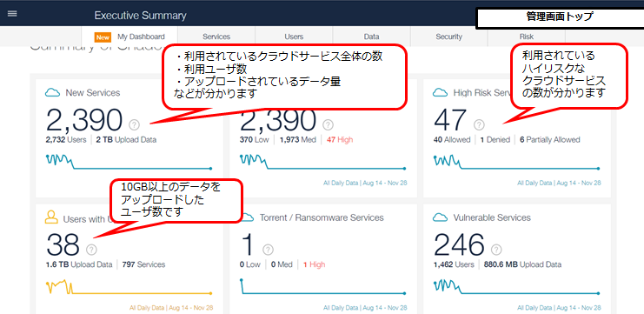This screenshot has height=314, width=644.
Task: Click the large 246 vulnerable services number
Action: point(460,245)
